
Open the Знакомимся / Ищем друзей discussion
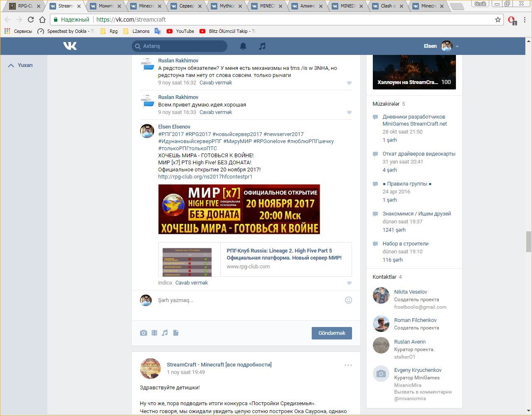click(417, 214)
